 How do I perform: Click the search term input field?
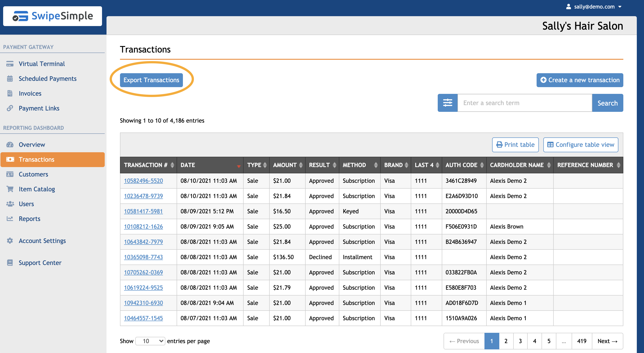click(525, 103)
